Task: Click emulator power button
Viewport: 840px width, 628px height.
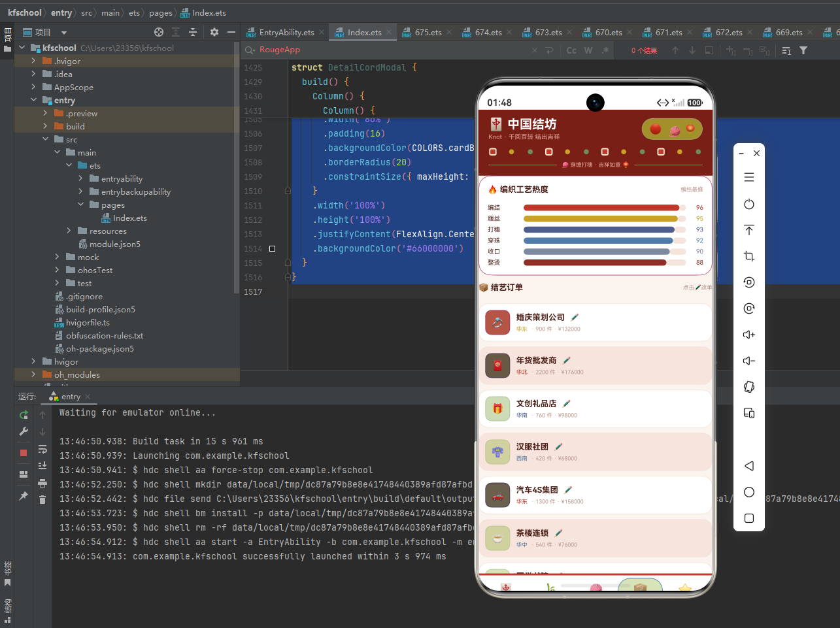Action: click(x=749, y=204)
